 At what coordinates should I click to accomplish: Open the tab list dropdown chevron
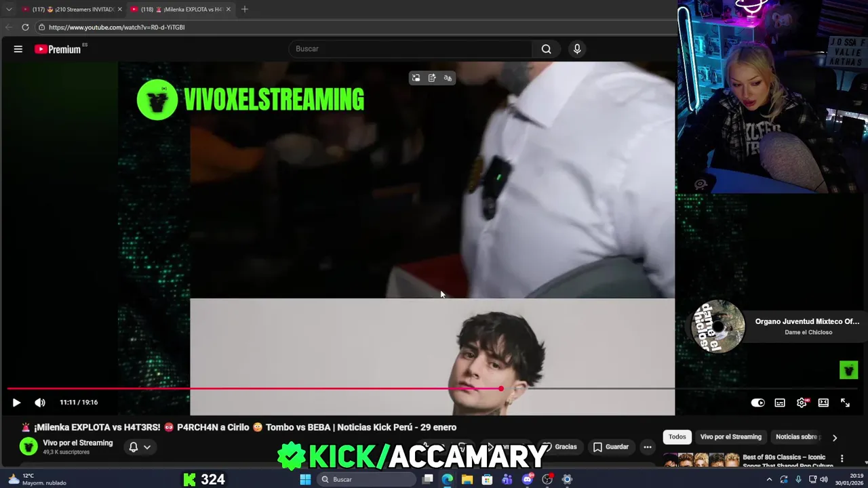[9, 9]
